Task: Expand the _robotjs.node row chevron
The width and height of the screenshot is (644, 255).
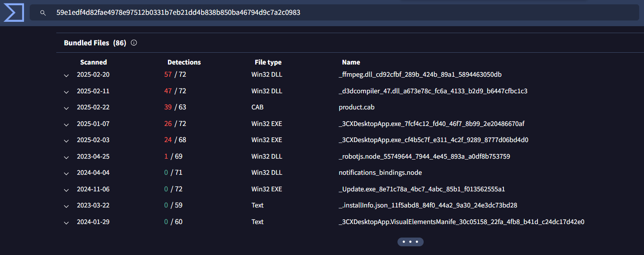Action: [x=66, y=157]
